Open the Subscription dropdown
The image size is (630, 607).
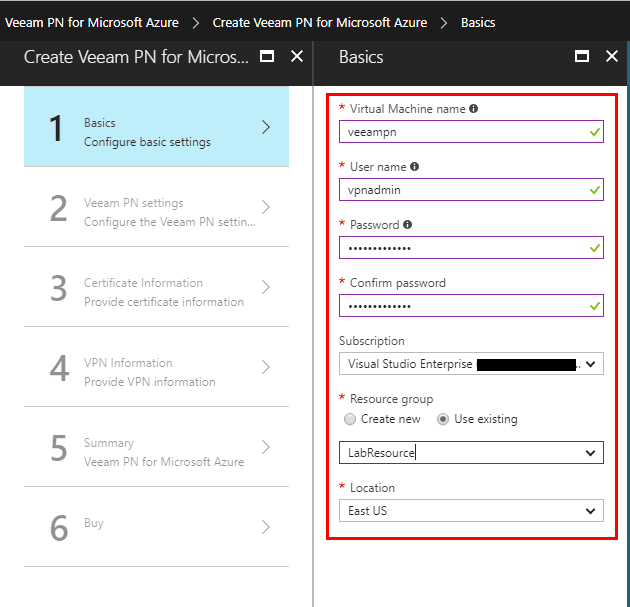(471, 364)
